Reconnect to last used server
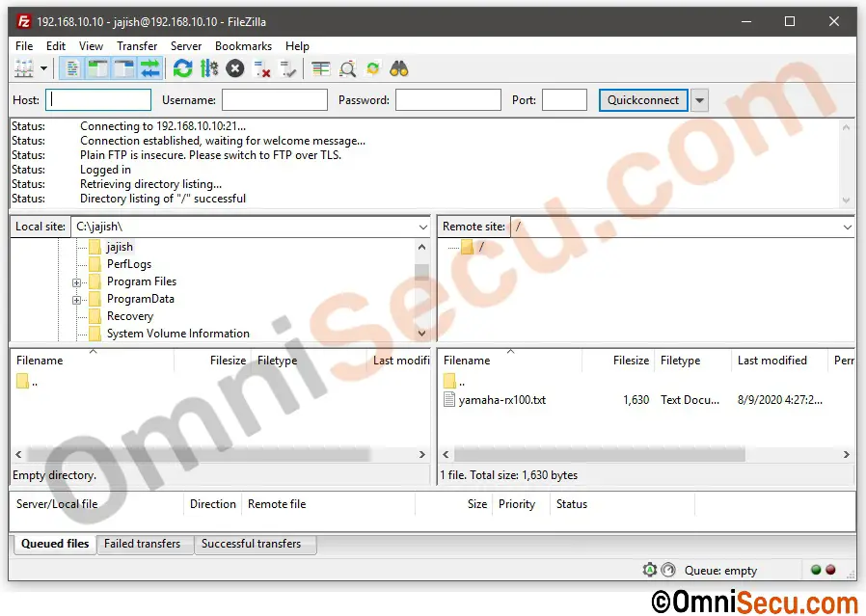Viewport: 866px width, 616px height. tap(287, 69)
